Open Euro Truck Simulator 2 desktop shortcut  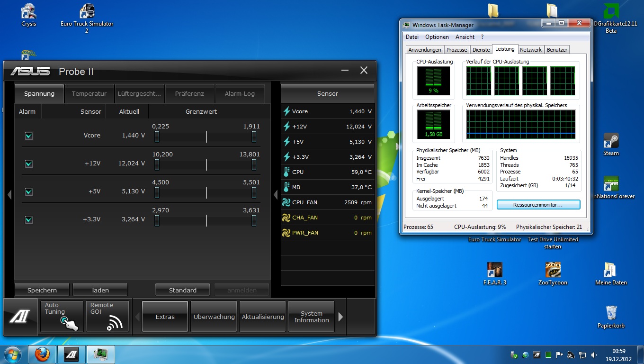coord(87,18)
